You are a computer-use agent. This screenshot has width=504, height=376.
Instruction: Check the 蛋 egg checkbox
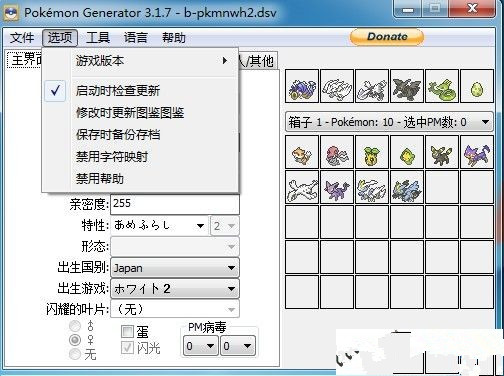pyautogui.click(x=127, y=332)
